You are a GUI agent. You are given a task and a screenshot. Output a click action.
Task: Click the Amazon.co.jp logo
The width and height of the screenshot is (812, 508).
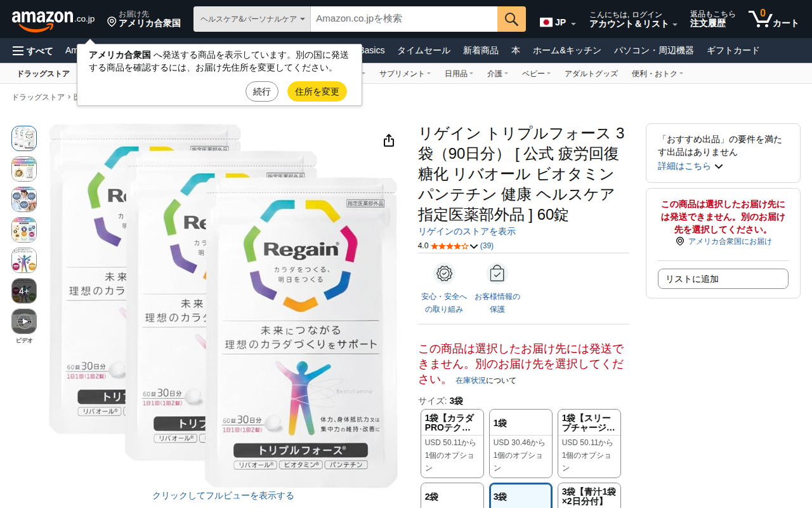pos(53,20)
